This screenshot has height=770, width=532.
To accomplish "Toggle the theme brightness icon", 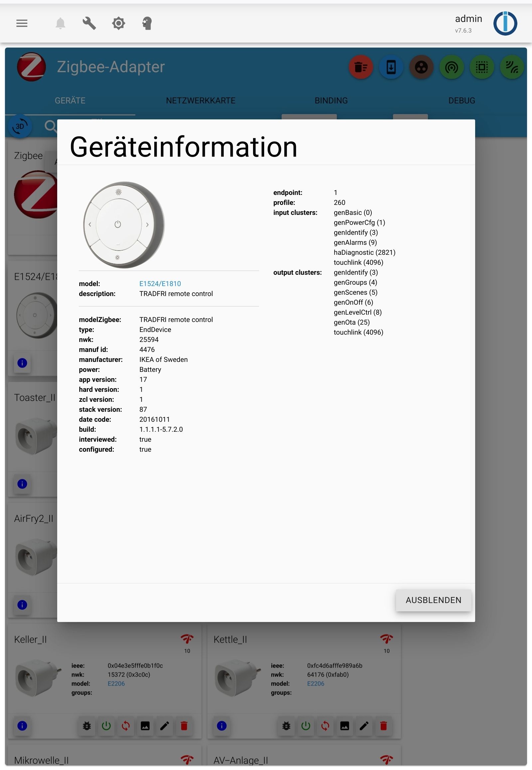I will click(119, 23).
